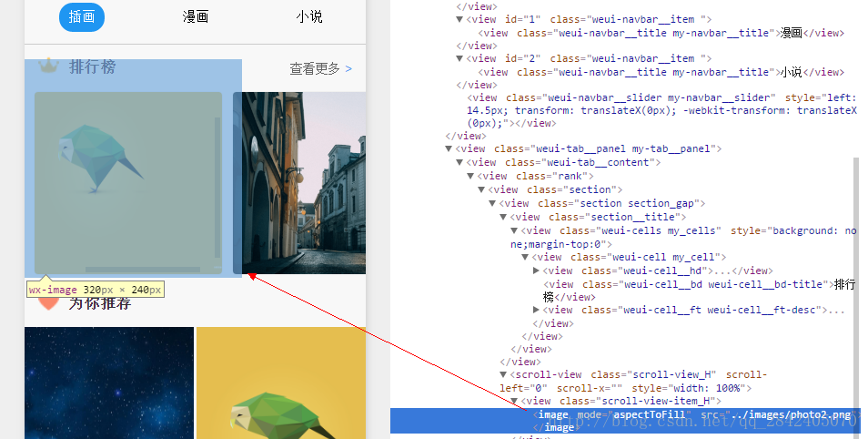Viewport: 868px width, 439px height.
Task: Open the starry night sky thumbnail
Action: [x=109, y=383]
